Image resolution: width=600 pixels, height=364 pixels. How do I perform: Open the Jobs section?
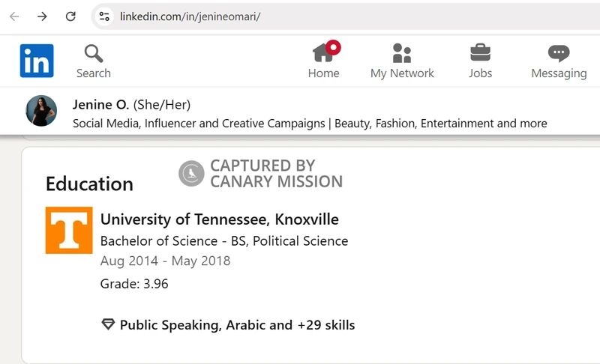pyautogui.click(x=481, y=61)
